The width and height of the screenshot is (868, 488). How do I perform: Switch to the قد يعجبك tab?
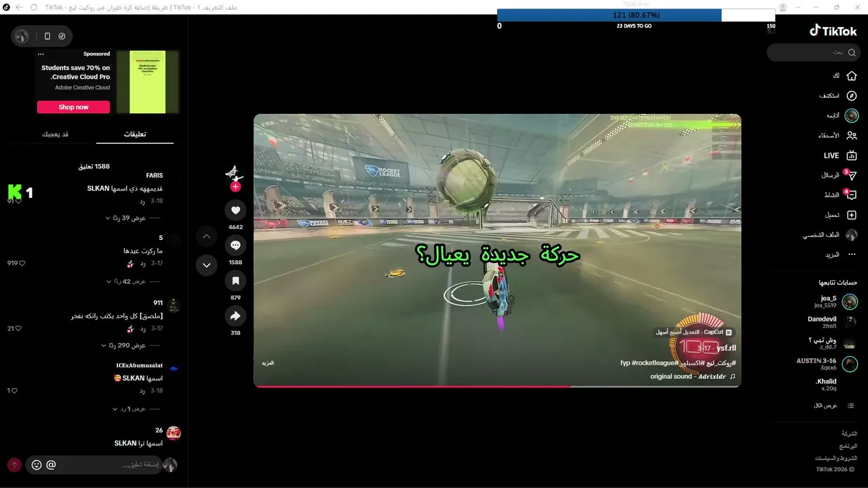pos(55,134)
